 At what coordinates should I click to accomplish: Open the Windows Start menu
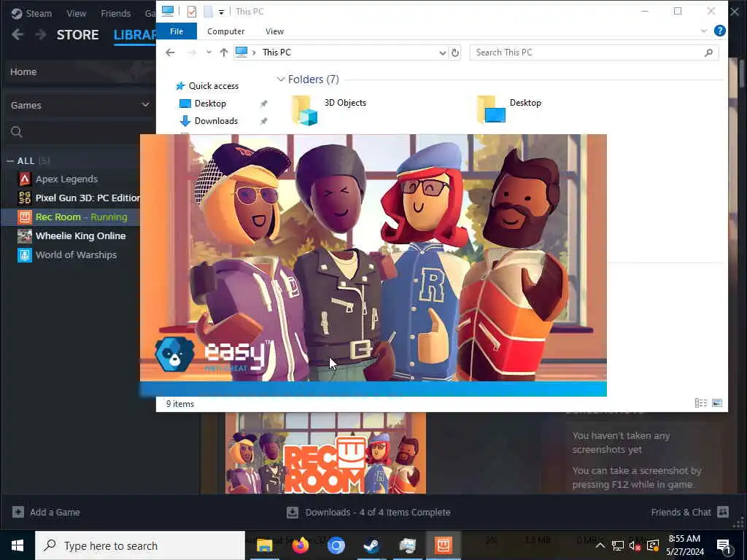point(18,545)
